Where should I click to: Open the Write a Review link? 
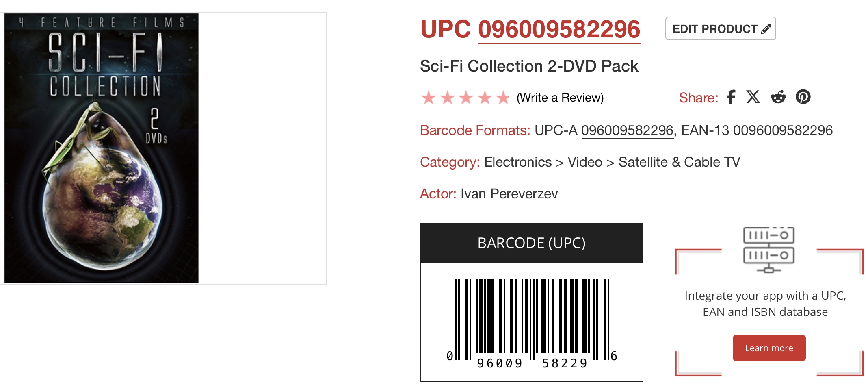(x=560, y=98)
